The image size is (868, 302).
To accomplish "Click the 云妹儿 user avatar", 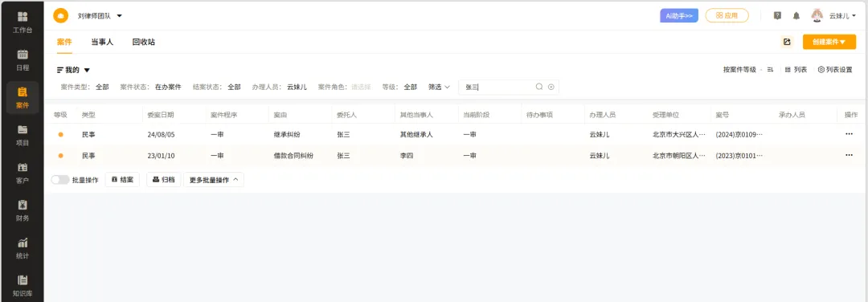I will 817,15.
